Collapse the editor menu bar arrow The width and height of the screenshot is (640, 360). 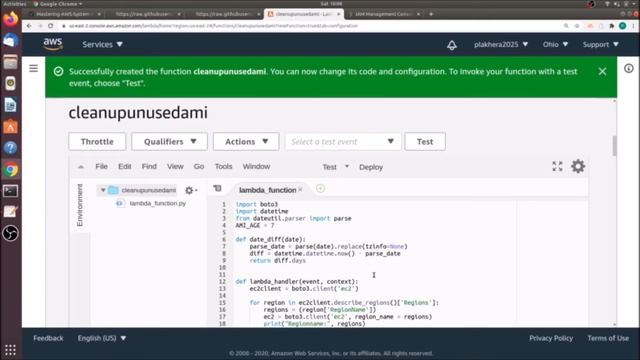click(x=81, y=167)
